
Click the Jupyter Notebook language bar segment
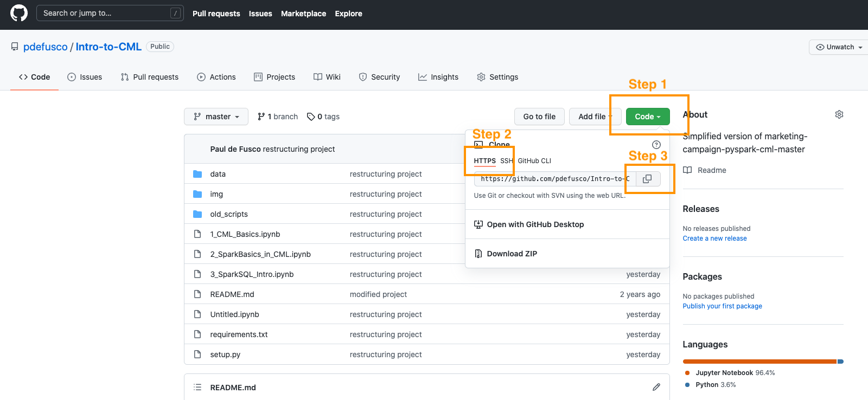tap(759, 362)
